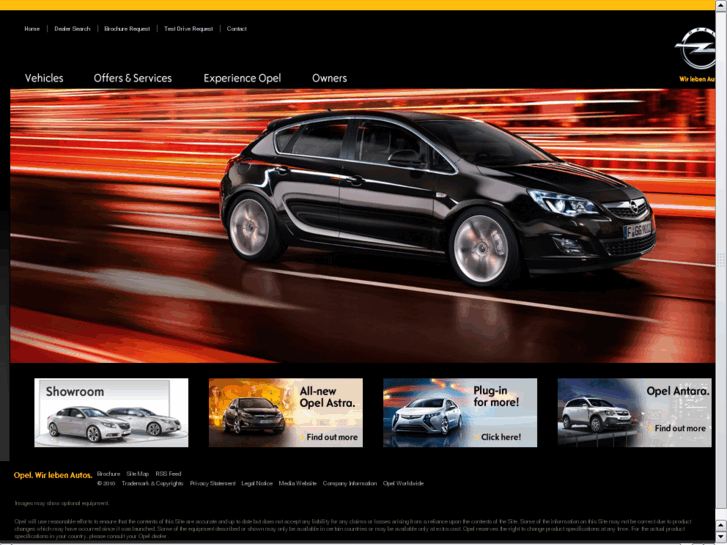Select the Experience Opel menu
This screenshot has height=545, width=727.
(242, 78)
